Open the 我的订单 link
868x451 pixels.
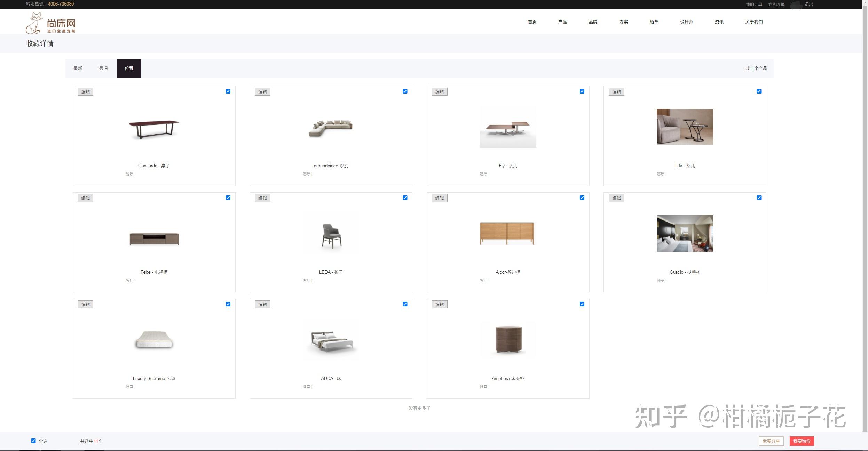[754, 5]
